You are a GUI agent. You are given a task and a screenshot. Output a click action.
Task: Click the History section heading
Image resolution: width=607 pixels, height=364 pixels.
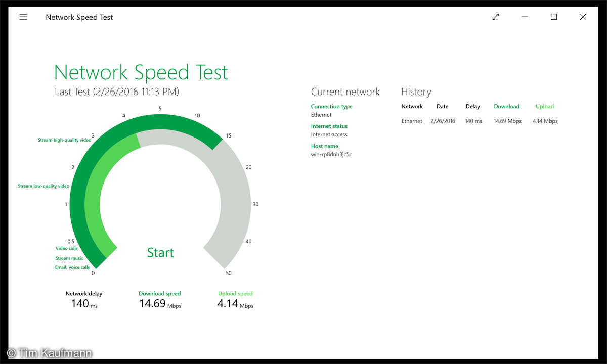416,92
